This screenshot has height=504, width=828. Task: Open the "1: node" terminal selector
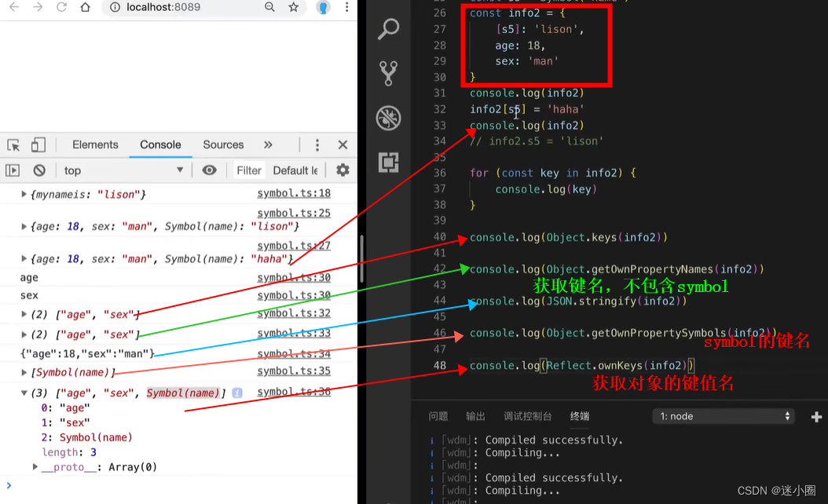tap(724, 416)
